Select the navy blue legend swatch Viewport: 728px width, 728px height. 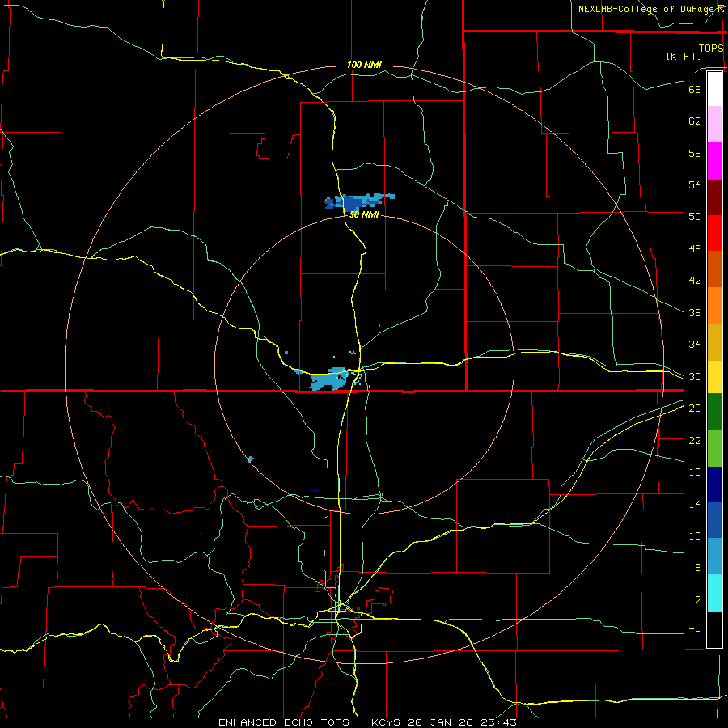[x=714, y=485]
